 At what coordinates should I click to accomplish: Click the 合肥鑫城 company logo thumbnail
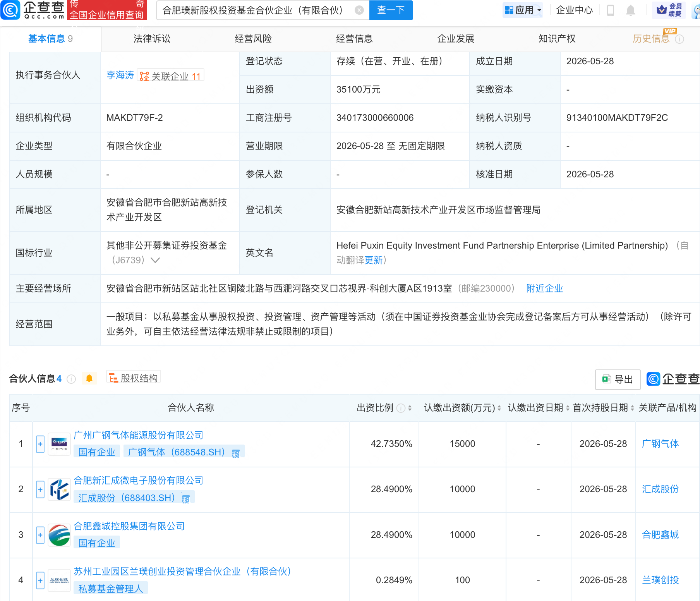(59, 535)
